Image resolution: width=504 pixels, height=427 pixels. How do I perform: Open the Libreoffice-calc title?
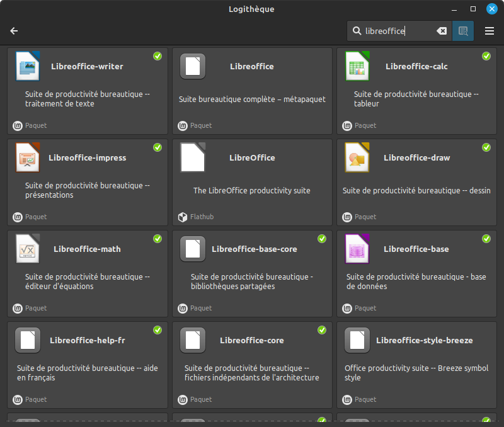pyautogui.click(x=416, y=67)
